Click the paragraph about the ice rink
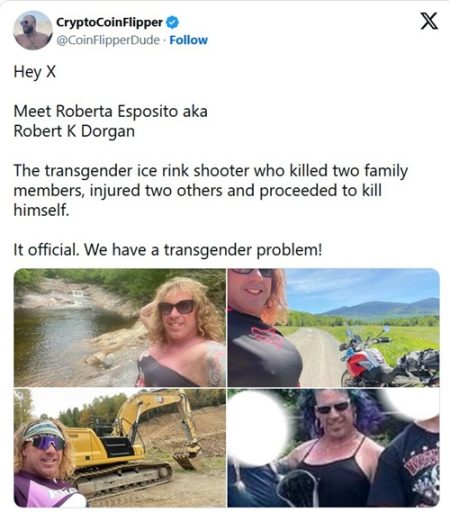 click(211, 190)
